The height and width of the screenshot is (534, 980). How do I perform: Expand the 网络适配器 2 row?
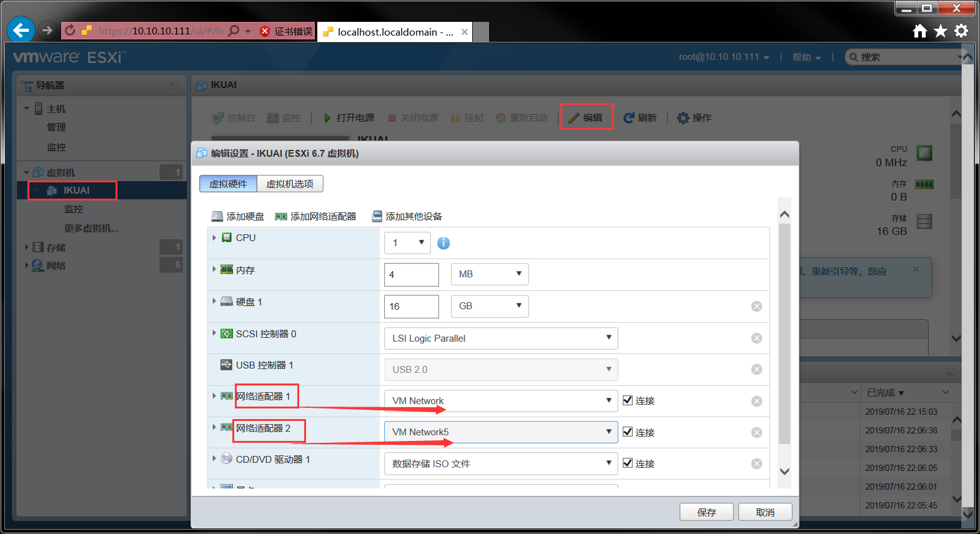(x=214, y=427)
